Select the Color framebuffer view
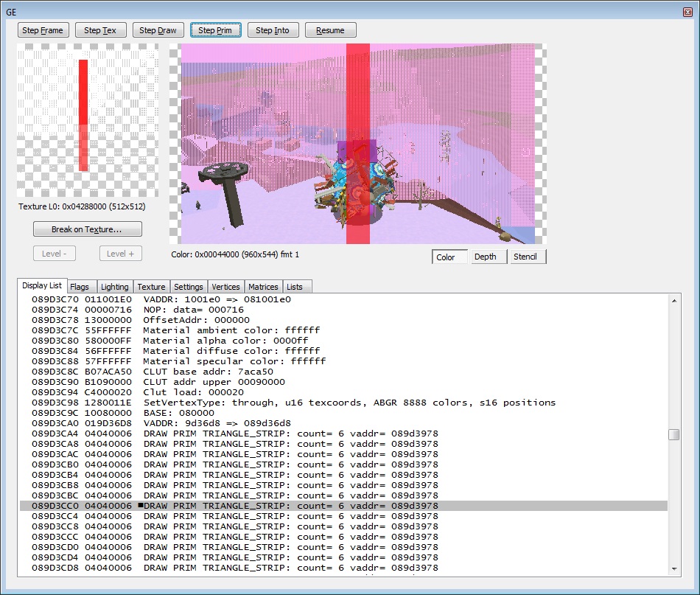Image resolution: width=700 pixels, height=595 pixels. [x=446, y=257]
